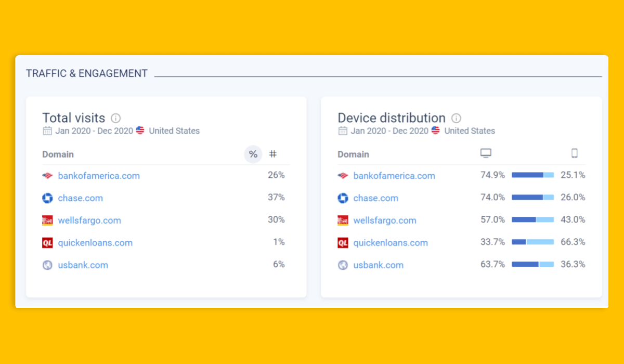
Task: Click the 43.0% mobile share for wellsfargo.com
Action: coord(573,220)
